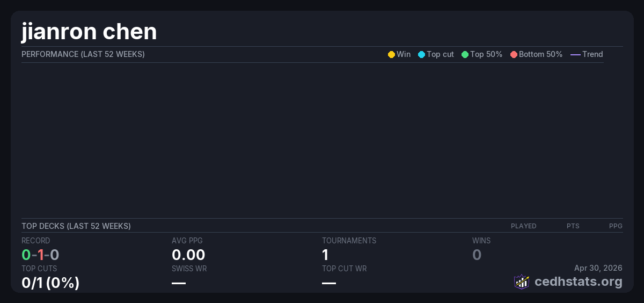The height and width of the screenshot is (303, 644).
Task: Click the yellow Win legend dot
Action: pos(391,54)
